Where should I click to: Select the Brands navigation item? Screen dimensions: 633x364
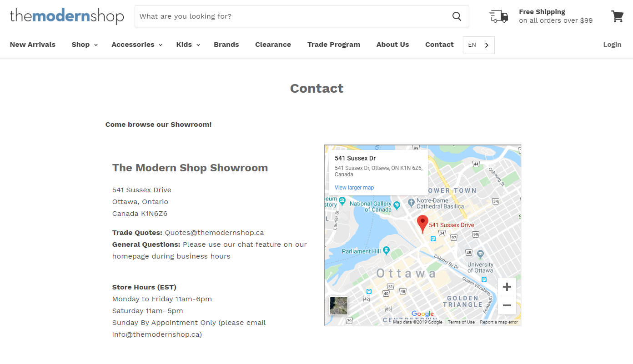point(226,45)
